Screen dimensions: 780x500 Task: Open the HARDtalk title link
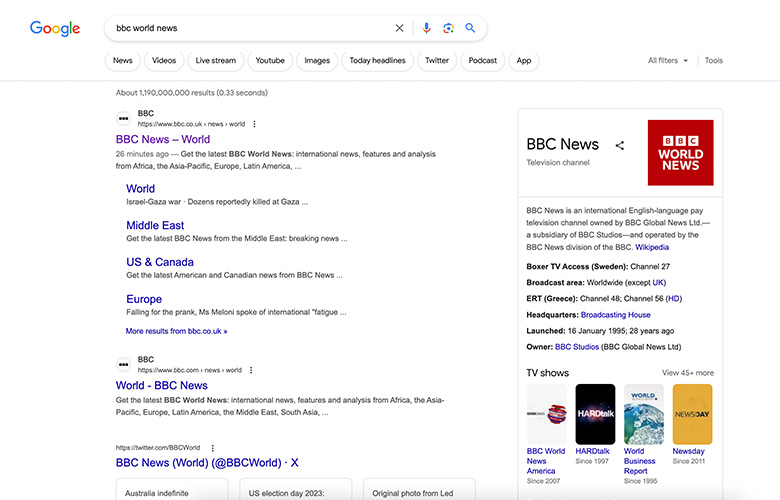click(592, 451)
